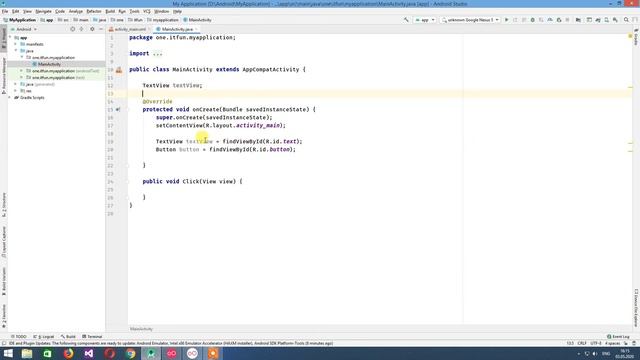Viewport: 640px width, 360px height.
Task: Click the Debug app bug icon
Action: point(533,20)
